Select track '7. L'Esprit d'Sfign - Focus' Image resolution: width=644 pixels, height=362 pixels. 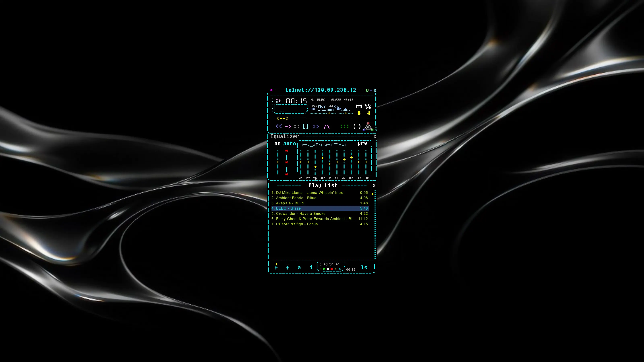pos(320,224)
